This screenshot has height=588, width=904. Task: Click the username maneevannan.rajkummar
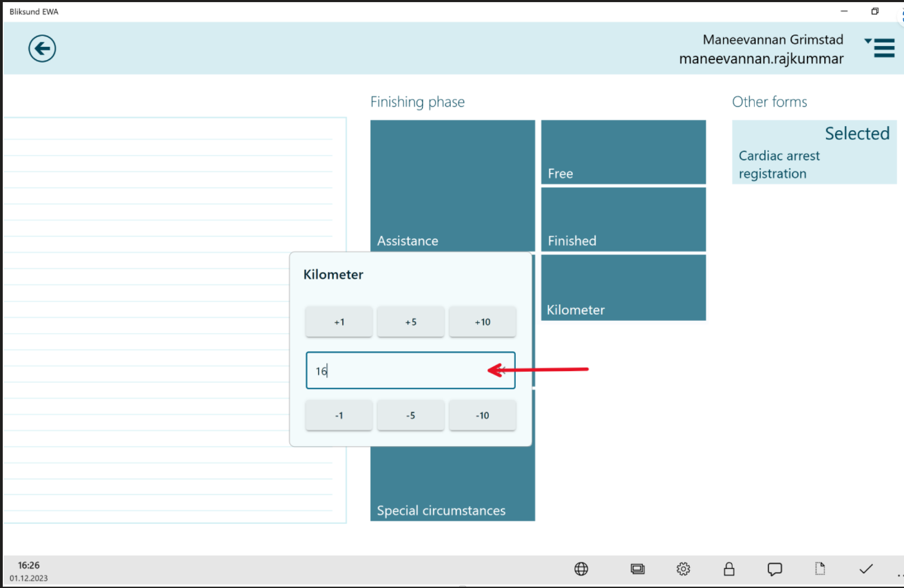(761, 59)
